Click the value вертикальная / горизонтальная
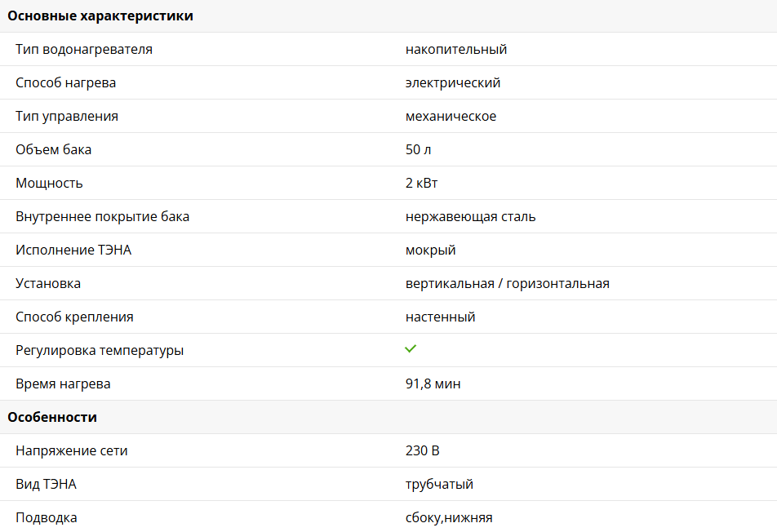Viewport: 777px width, 532px height. click(x=508, y=283)
